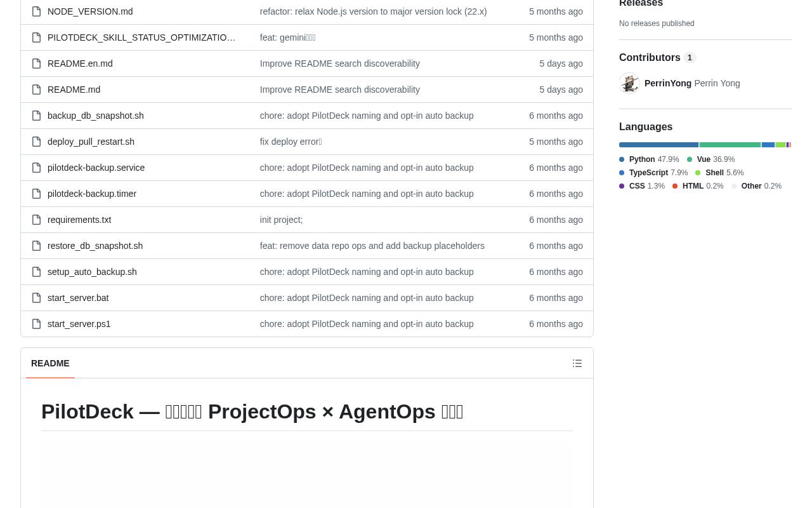812x508 pixels.
Task: Open setup_auto_backup.sh
Action: [x=92, y=272]
